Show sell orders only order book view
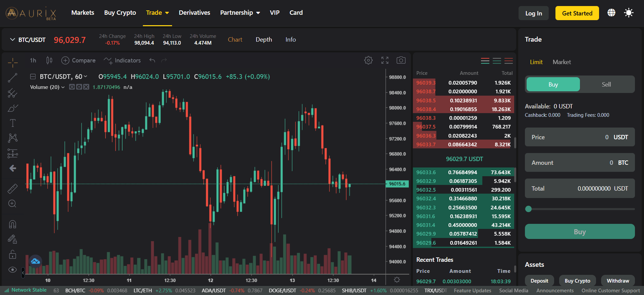Screen dimensions: 644x295 pyautogui.click(x=509, y=61)
